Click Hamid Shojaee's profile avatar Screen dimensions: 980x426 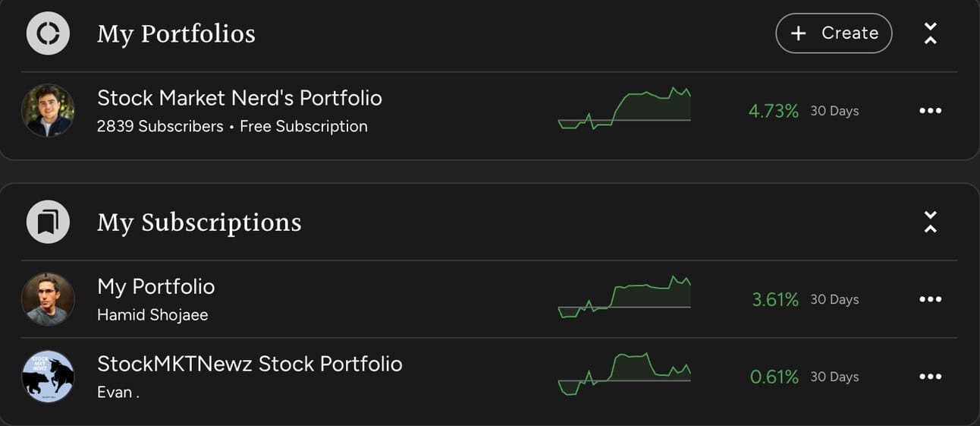48,299
